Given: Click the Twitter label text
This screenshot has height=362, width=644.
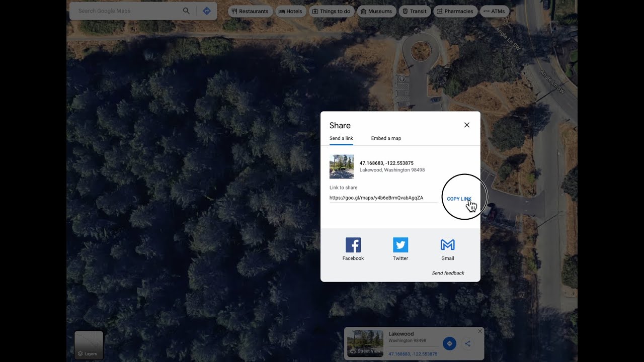Looking at the screenshot, I should pyautogui.click(x=400, y=258).
